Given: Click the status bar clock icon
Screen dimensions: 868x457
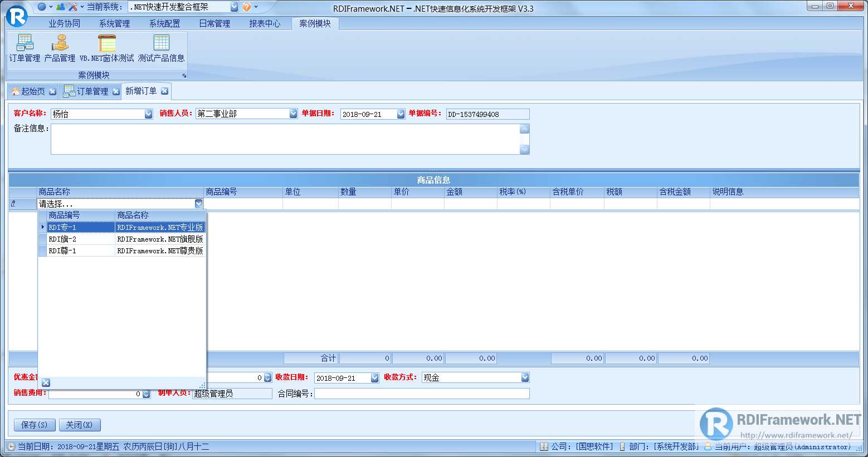Looking at the screenshot, I should pos(11,446).
